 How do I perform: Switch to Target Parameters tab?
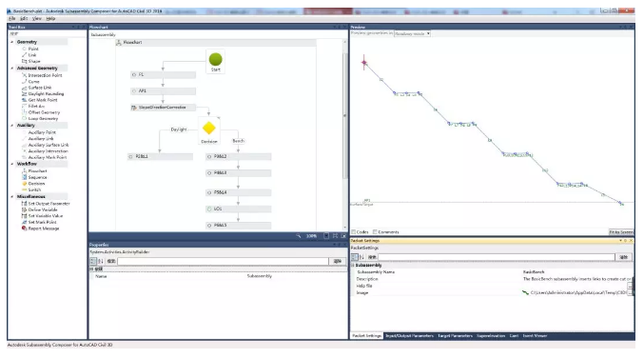[455, 336]
